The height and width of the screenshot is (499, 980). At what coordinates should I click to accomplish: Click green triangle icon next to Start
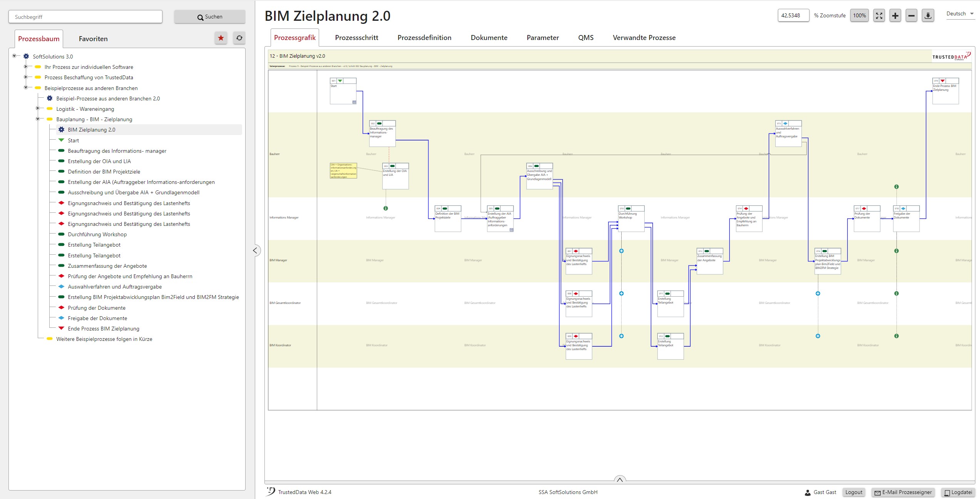pyautogui.click(x=61, y=140)
